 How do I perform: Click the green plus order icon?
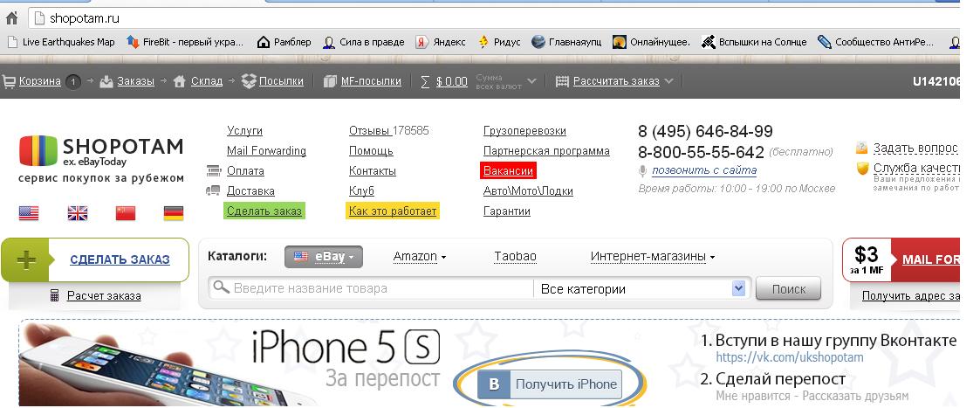[x=25, y=260]
